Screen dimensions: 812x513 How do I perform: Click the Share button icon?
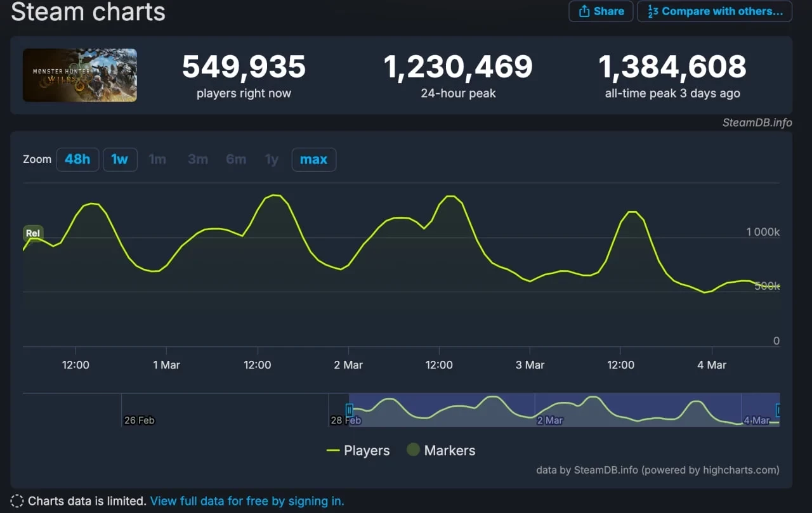pyautogui.click(x=584, y=11)
